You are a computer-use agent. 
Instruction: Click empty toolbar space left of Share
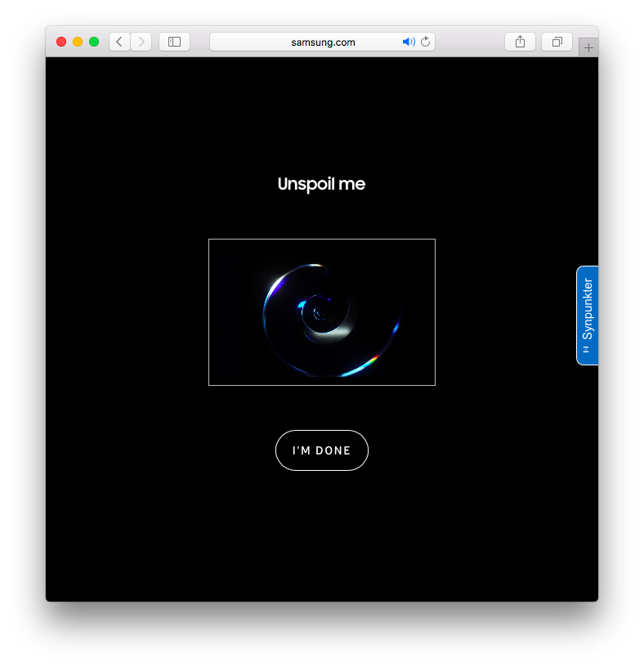coord(470,42)
